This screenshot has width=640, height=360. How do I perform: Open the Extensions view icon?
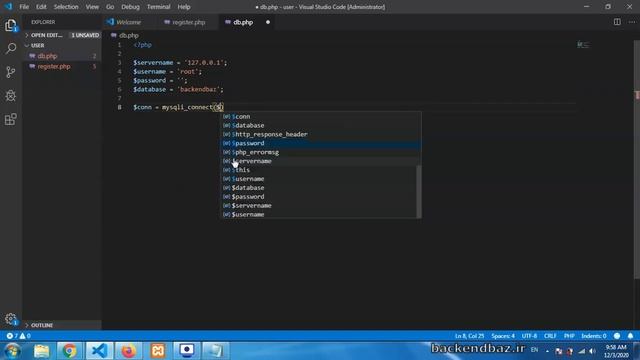pos(11,119)
